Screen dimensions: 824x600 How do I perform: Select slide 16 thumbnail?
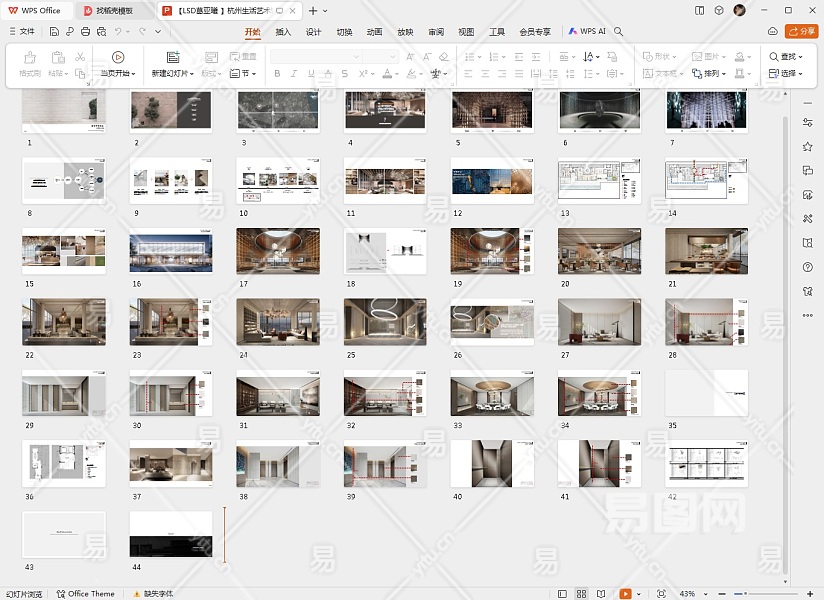[x=170, y=251]
